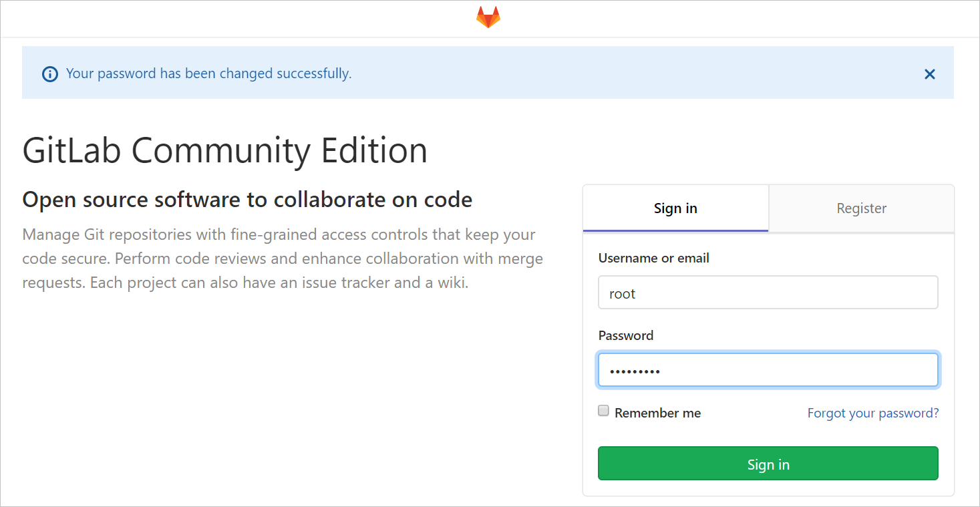Click the white header bar beside the logo
The width and height of the screenshot is (980, 507).
coord(735,19)
